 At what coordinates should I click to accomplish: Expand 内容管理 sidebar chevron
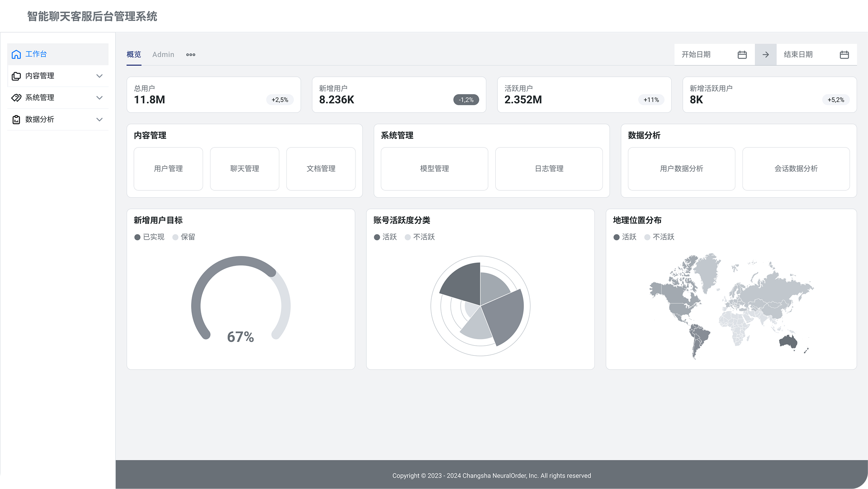pos(100,76)
